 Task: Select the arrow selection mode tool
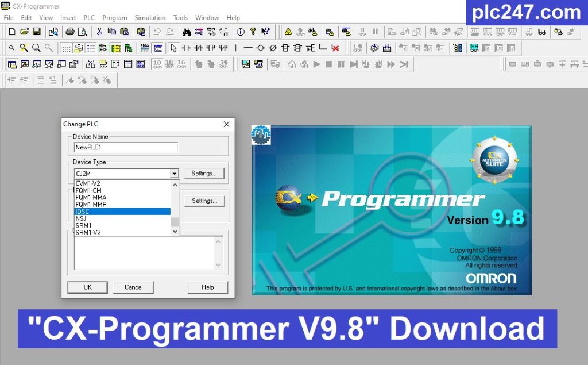[x=173, y=48]
